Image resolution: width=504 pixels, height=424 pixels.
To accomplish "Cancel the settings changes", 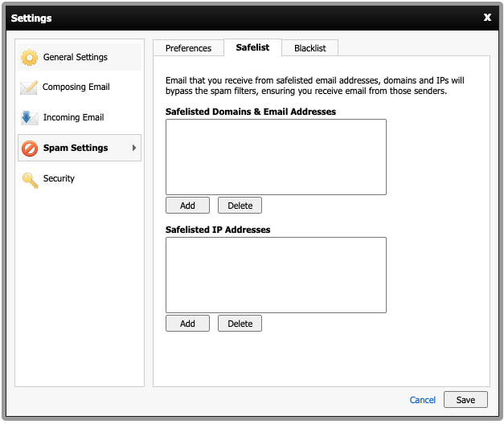I will point(422,400).
